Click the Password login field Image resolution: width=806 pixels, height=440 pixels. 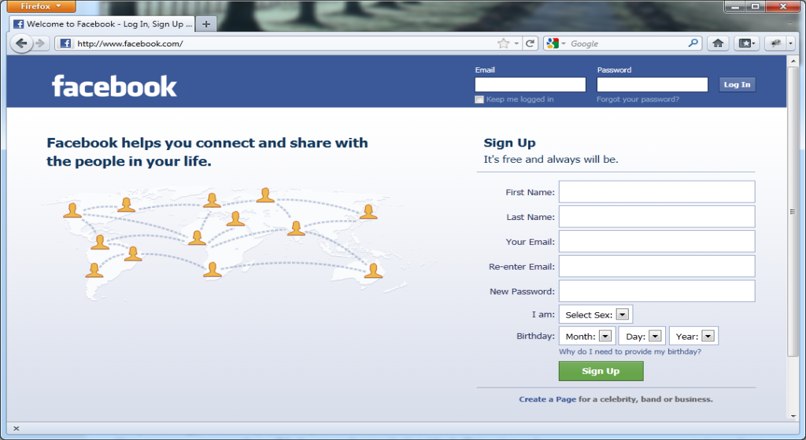click(652, 84)
